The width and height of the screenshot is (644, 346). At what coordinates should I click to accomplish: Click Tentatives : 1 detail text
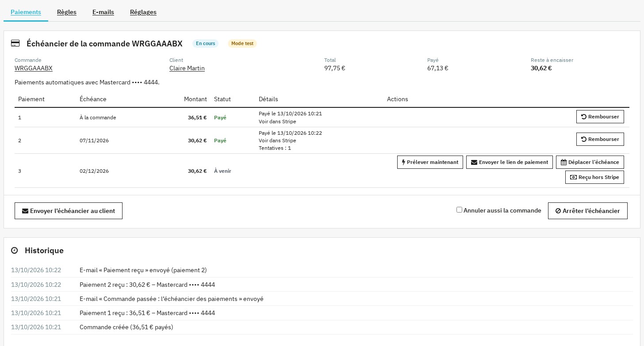coord(275,148)
